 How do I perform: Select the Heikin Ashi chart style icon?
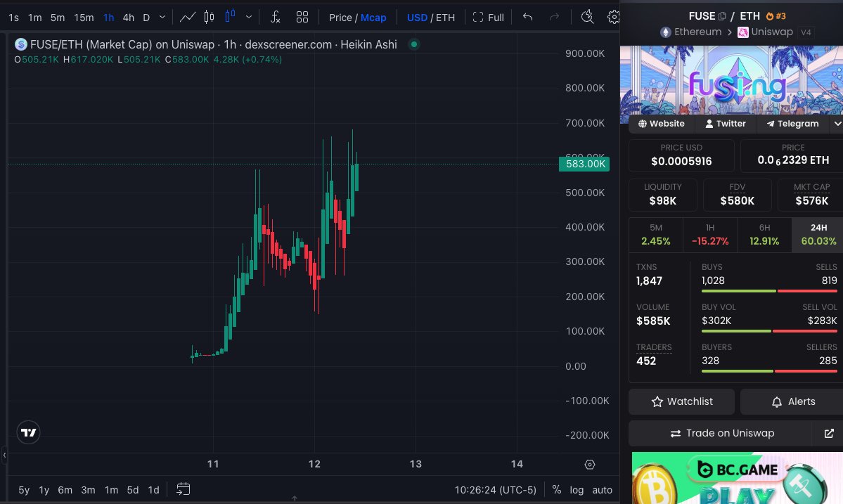pyautogui.click(x=230, y=17)
